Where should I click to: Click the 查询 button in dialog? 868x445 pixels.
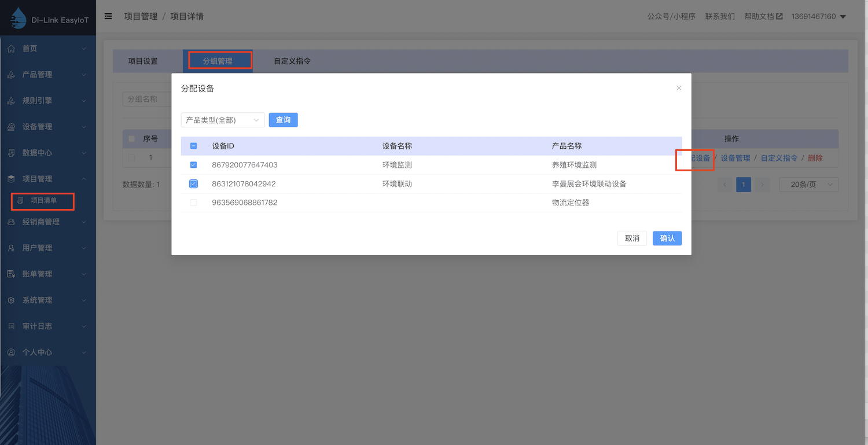[x=283, y=120]
